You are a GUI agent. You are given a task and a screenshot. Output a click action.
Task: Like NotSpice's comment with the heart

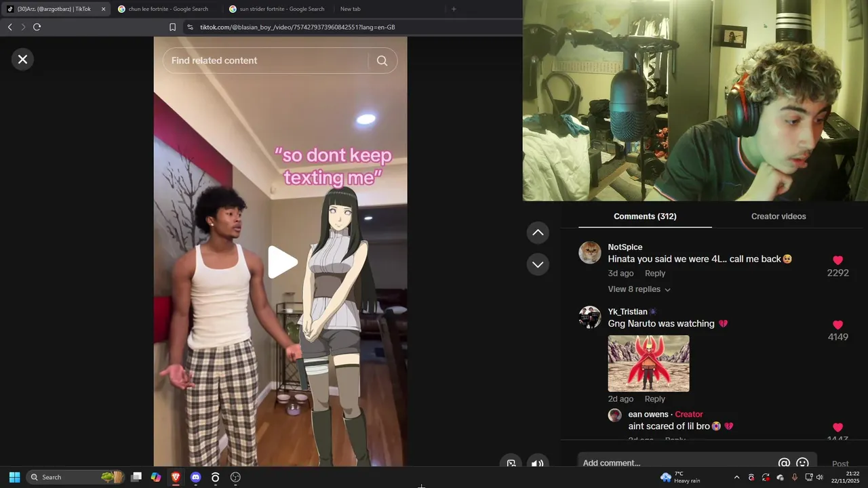coord(837,260)
